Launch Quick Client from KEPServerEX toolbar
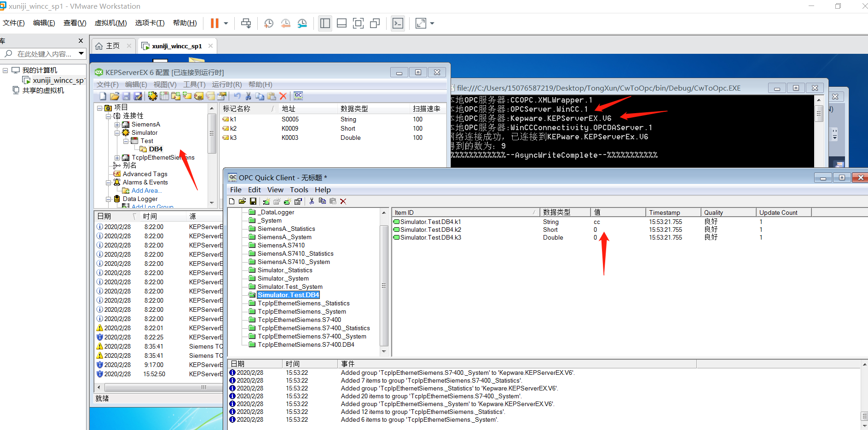 298,96
